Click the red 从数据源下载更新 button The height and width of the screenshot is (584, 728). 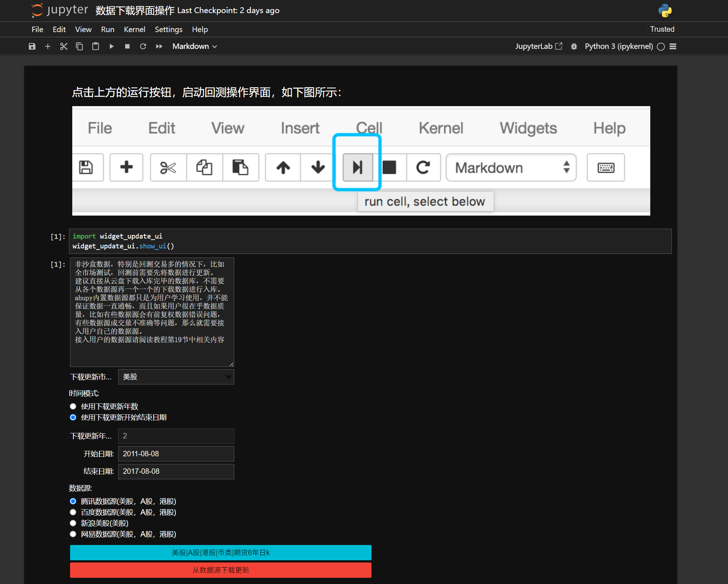tap(220, 570)
